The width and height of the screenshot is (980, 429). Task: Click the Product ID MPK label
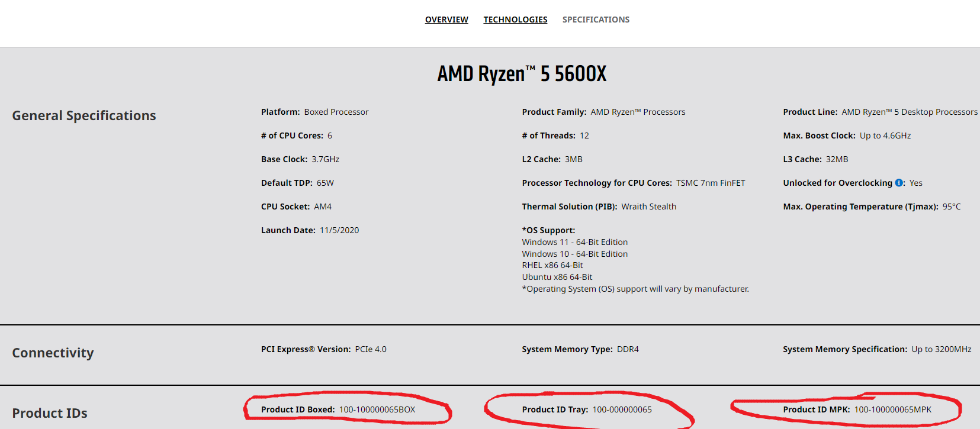pyautogui.click(x=817, y=409)
